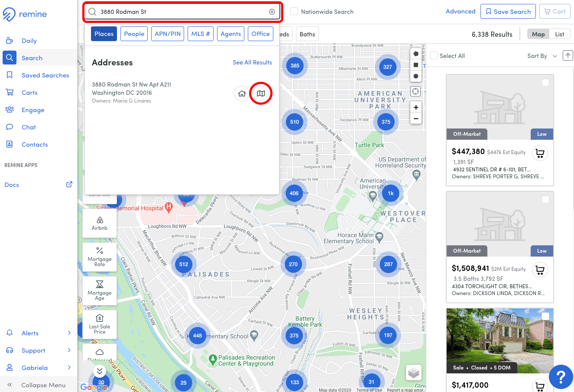Collapse the sidebar menu
Image resolution: width=574 pixels, height=392 pixels.
[x=38, y=385]
